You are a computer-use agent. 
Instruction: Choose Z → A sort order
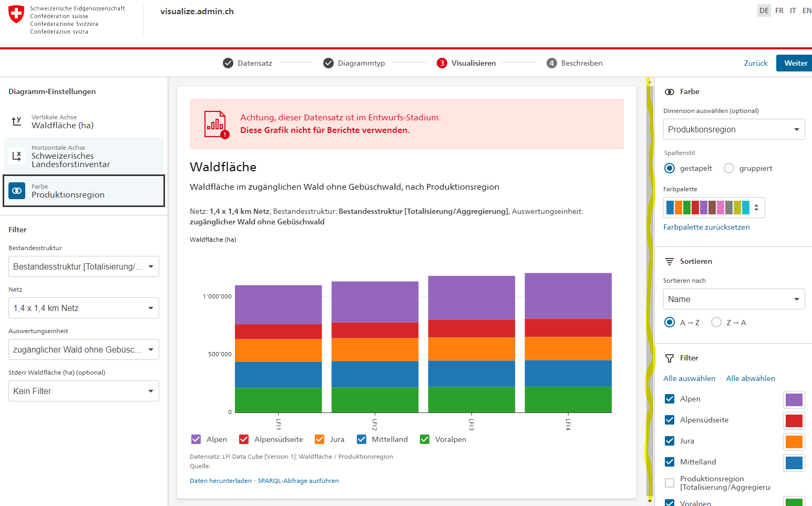tap(716, 322)
